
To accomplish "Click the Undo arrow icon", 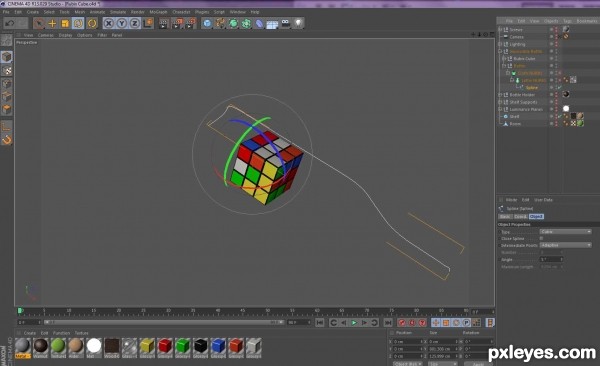I will (10, 23).
